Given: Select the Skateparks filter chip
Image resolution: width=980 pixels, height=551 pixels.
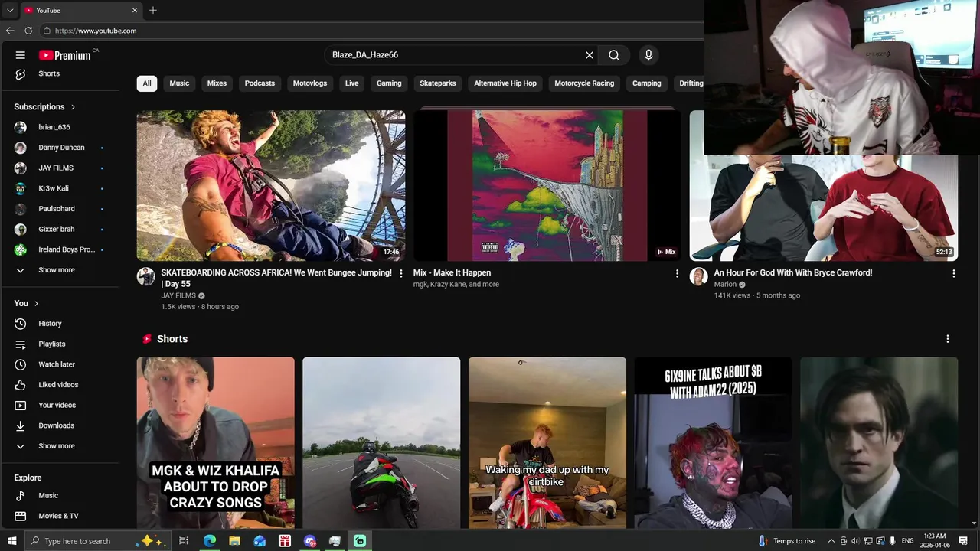Looking at the screenshot, I should coord(438,83).
